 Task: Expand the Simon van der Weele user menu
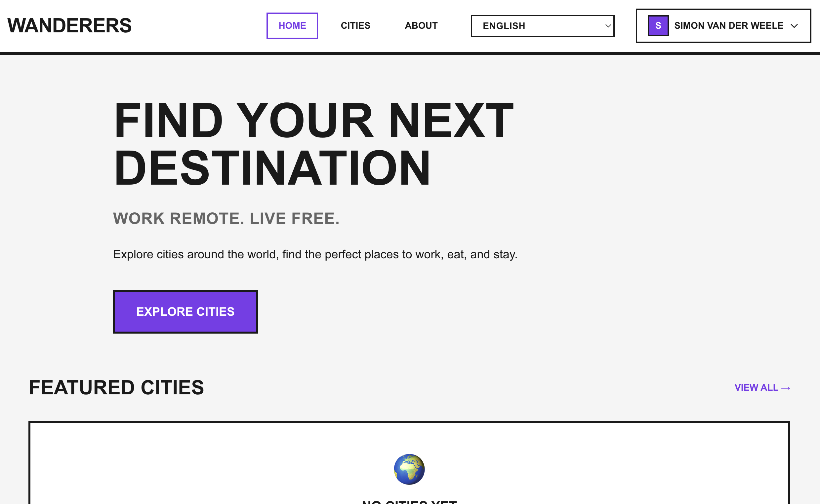pyautogui.click(x=723, y=26)
